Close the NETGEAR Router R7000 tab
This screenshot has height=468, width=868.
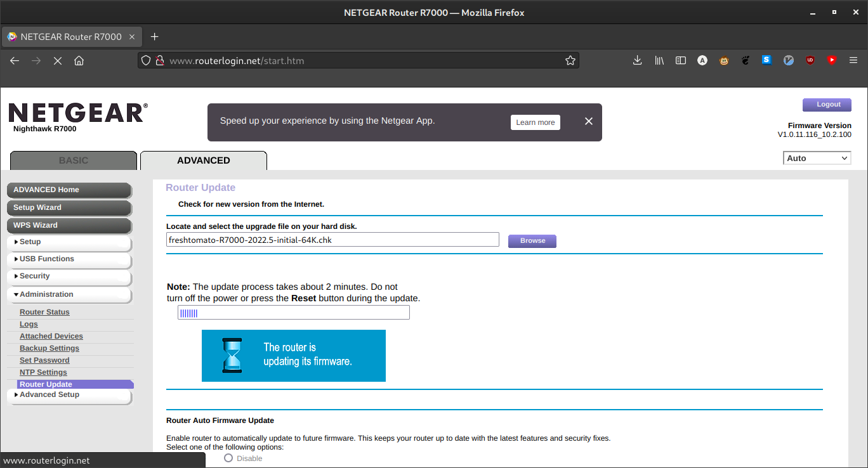point(132,37)
